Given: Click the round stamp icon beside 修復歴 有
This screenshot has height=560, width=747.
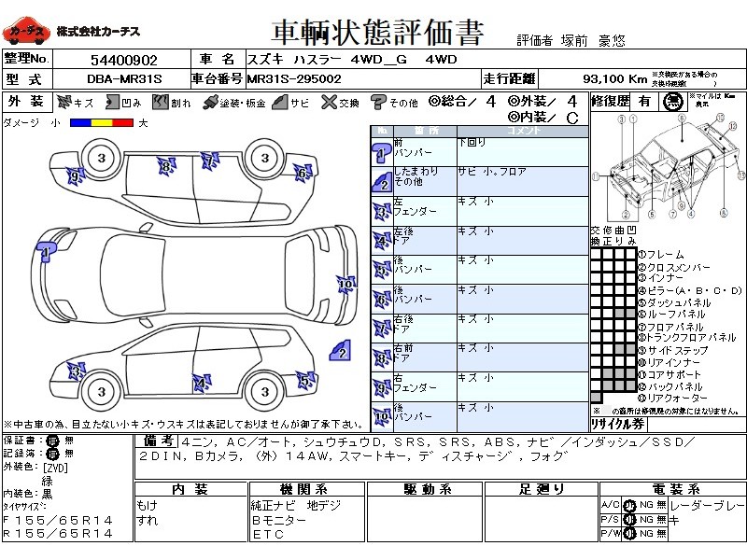Looking at the screenshot, I should click(672, 102).
